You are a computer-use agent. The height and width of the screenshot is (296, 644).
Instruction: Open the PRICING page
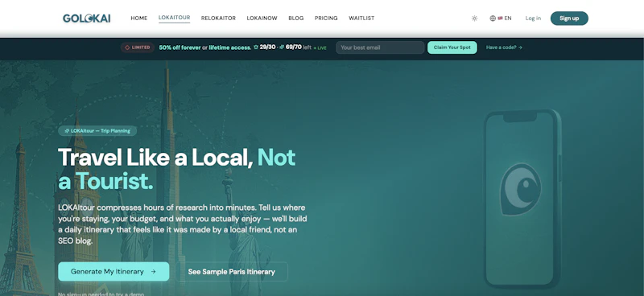[326, 18]
